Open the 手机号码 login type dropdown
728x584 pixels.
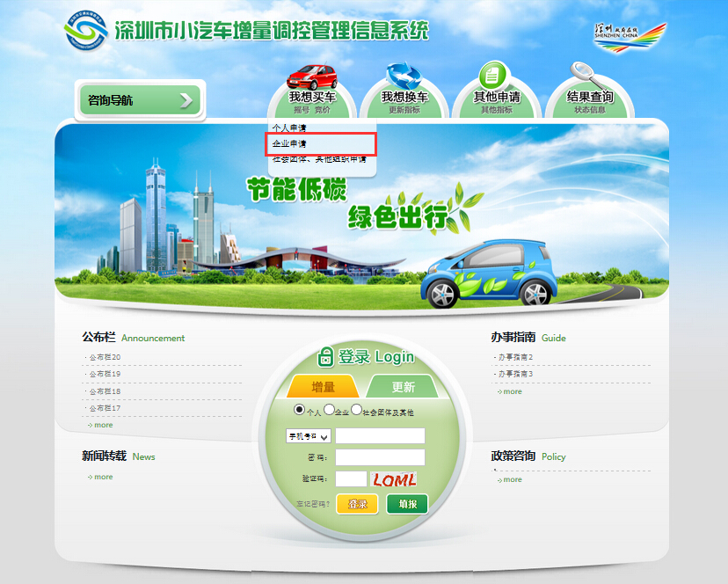pos(308,436)
